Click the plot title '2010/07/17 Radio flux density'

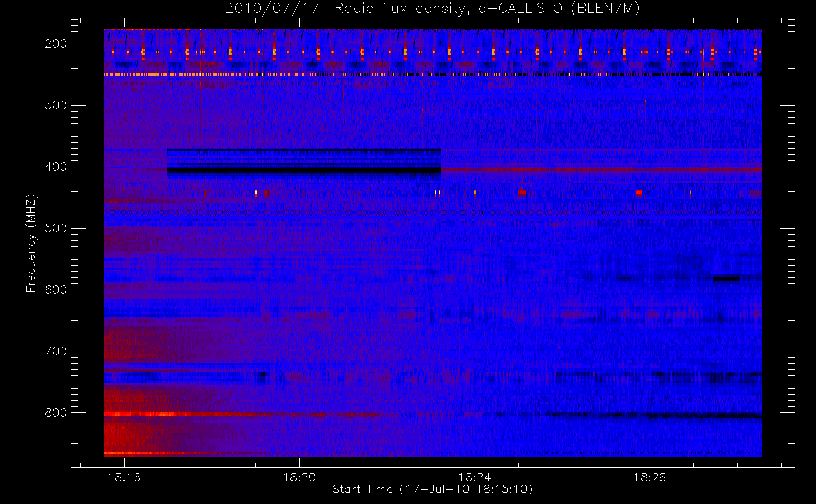coord(433,9)
